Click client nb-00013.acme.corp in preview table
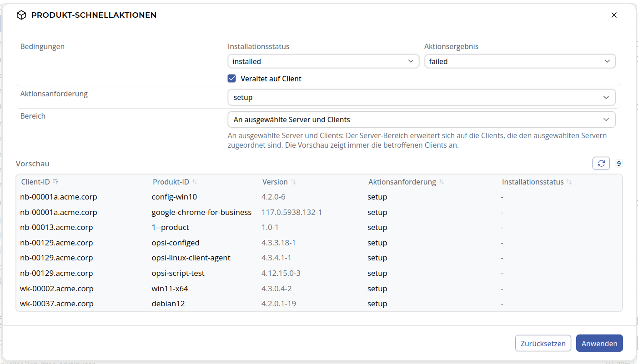This screenshot has height=364, width=638. [56, 227]
